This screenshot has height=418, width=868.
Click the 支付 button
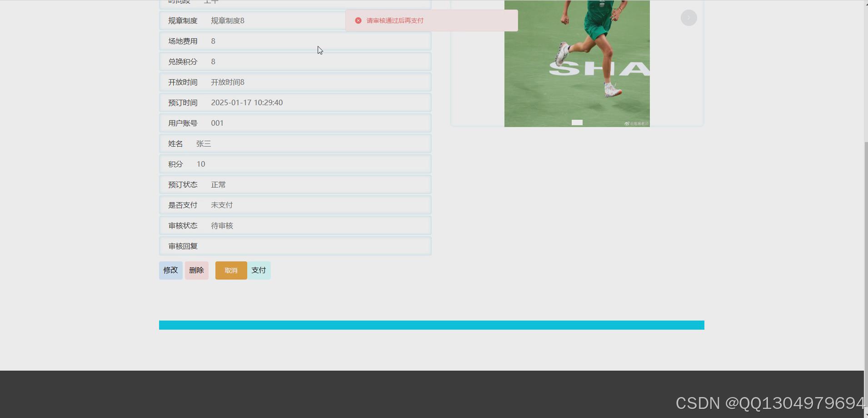point(259,270)
